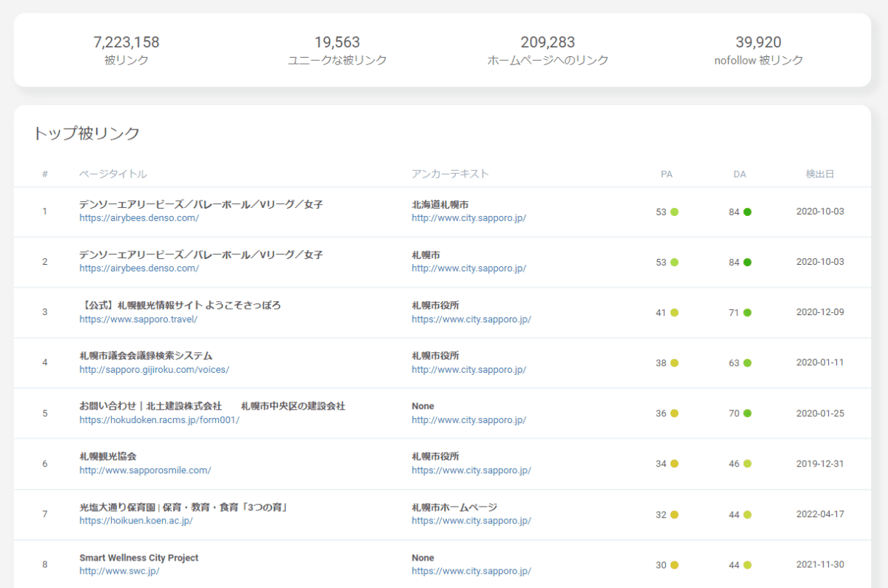Click the アンカーテキスト column header

point(450,175)
